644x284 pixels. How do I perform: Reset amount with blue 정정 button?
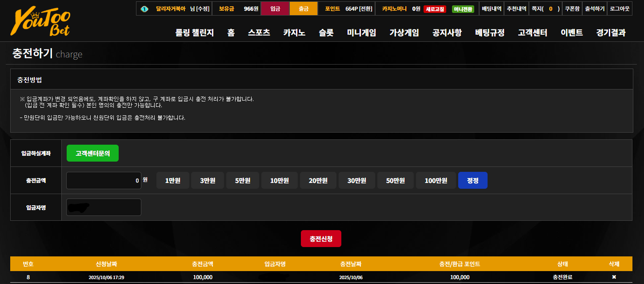[473, 180]
